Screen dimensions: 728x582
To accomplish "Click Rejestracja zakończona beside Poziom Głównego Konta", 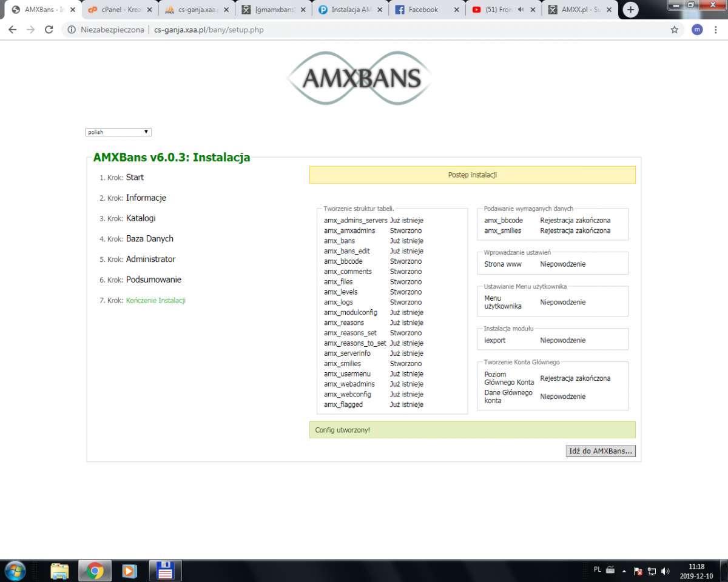I will (575, 378).
